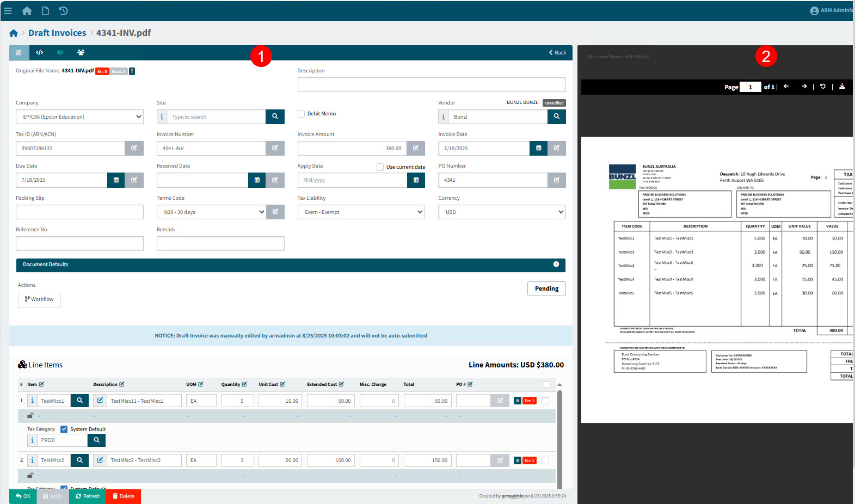Click the Workflow button
Image resolution: width=855 pixels, height=504 pixels.
tap(39, 299)
